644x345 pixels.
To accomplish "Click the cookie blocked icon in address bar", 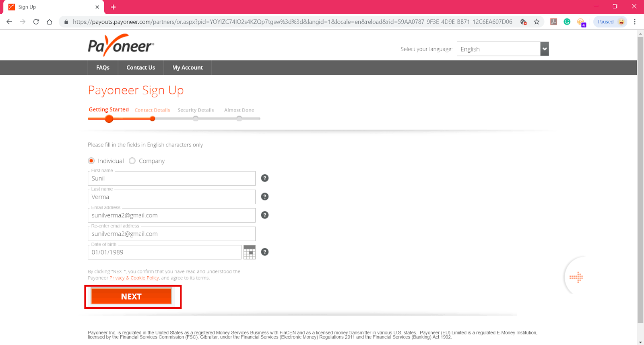I will point(523,22).
